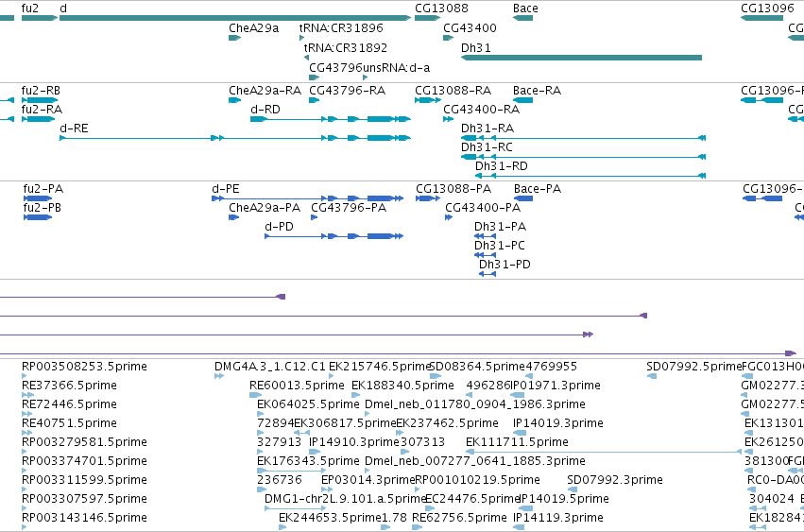Select the CheA29a-RA transcript label
Screen dimensions: 804x532
point(265,91)
